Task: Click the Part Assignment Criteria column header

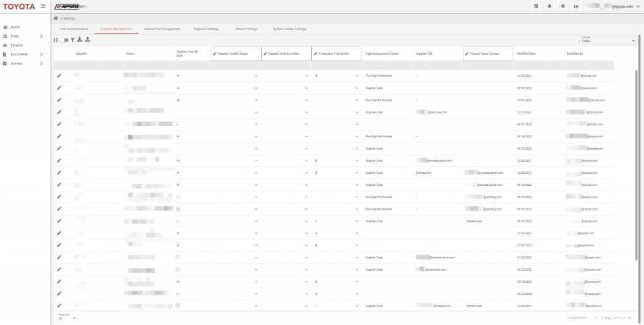Action: (x=382, y=54)
